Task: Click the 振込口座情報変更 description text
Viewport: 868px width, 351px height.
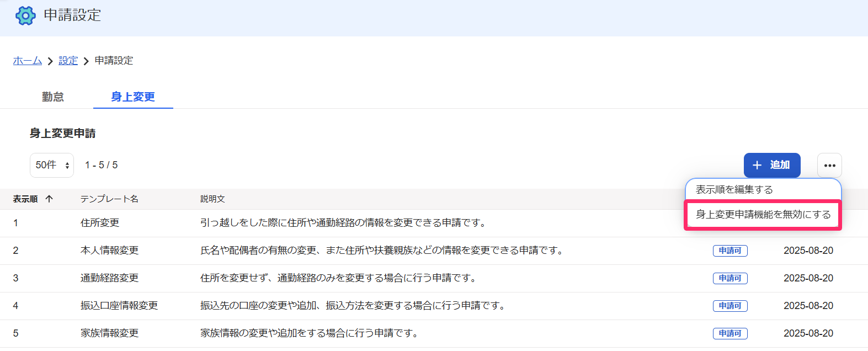Action: click(x=354, y=306)
